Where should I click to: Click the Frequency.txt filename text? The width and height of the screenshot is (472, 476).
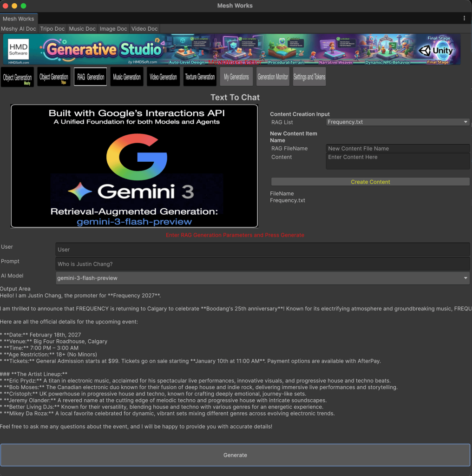[x=287, y=200]
